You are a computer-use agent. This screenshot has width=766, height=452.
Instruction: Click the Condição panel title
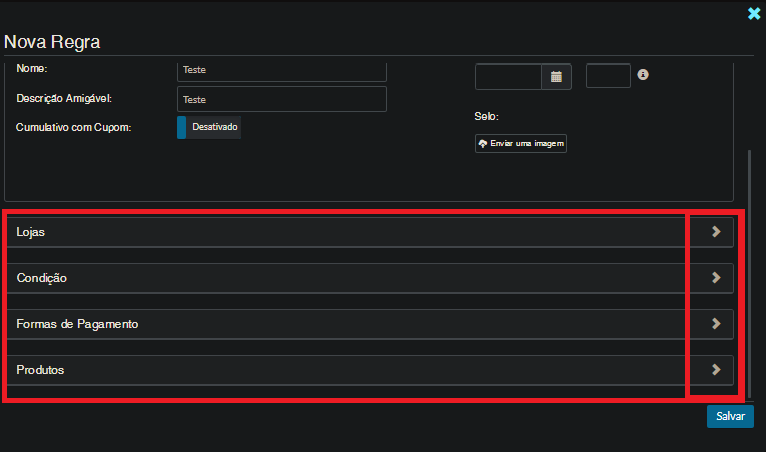click(x=42, y=278)
